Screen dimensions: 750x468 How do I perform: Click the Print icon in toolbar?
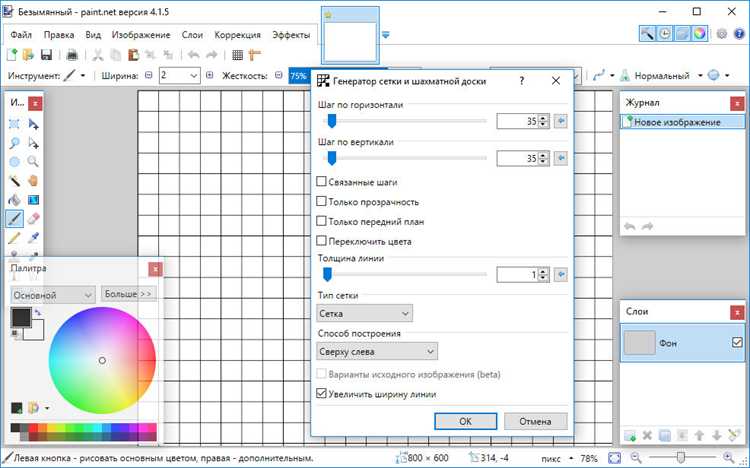(x=72, y=55)
